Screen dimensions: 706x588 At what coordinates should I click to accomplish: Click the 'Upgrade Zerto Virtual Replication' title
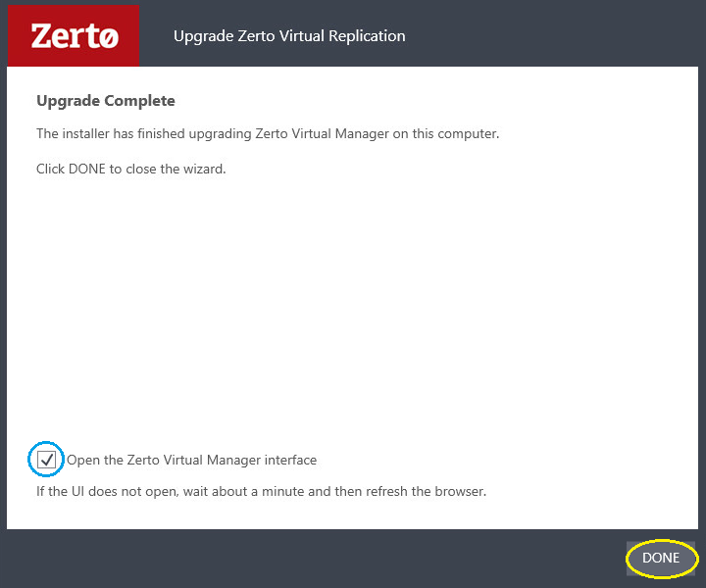(289, 36)
